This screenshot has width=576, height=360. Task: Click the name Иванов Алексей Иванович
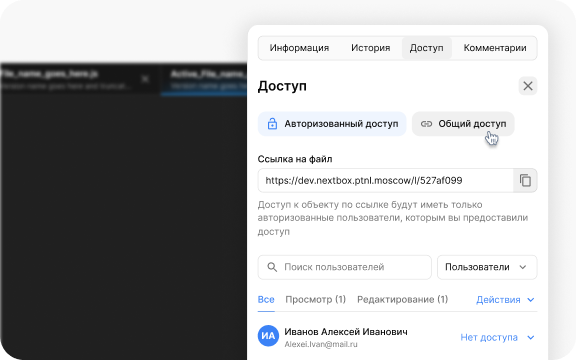[x=346, y=332]
